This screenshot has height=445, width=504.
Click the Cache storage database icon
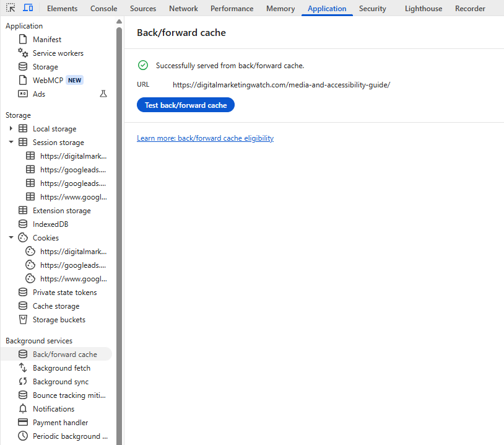click(23, 306)
